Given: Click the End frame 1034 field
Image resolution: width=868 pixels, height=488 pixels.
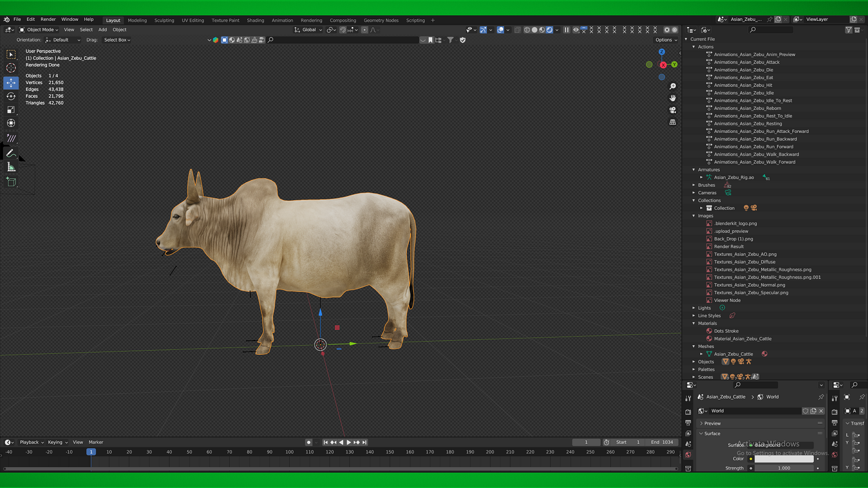Looking at the screenshot, I should click(x=662, y=442).
